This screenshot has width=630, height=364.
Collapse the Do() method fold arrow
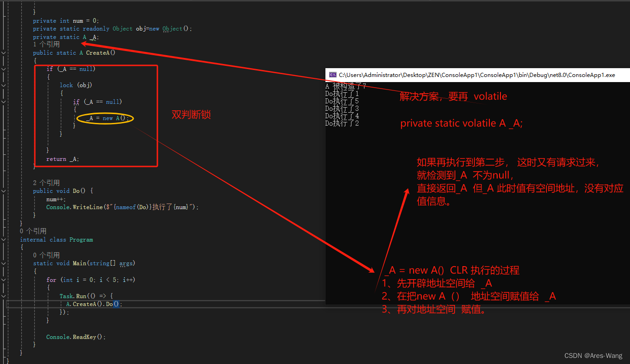tap(4, 191)
